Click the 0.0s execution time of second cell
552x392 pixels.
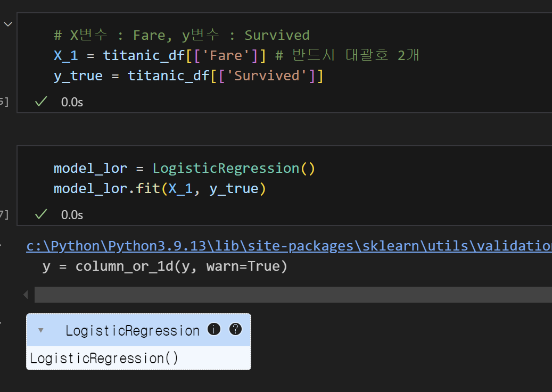point(72,215)
